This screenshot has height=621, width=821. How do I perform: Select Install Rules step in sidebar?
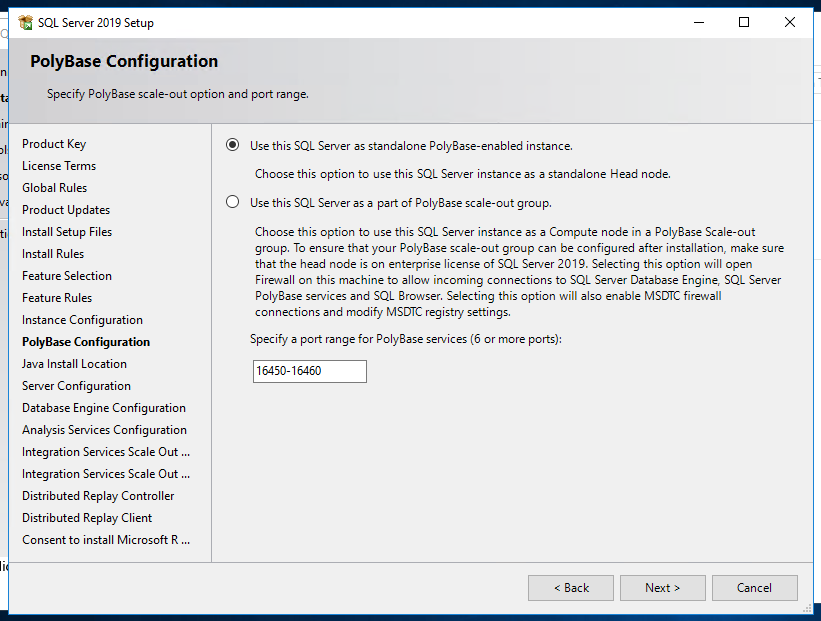(x=53, y=254)
